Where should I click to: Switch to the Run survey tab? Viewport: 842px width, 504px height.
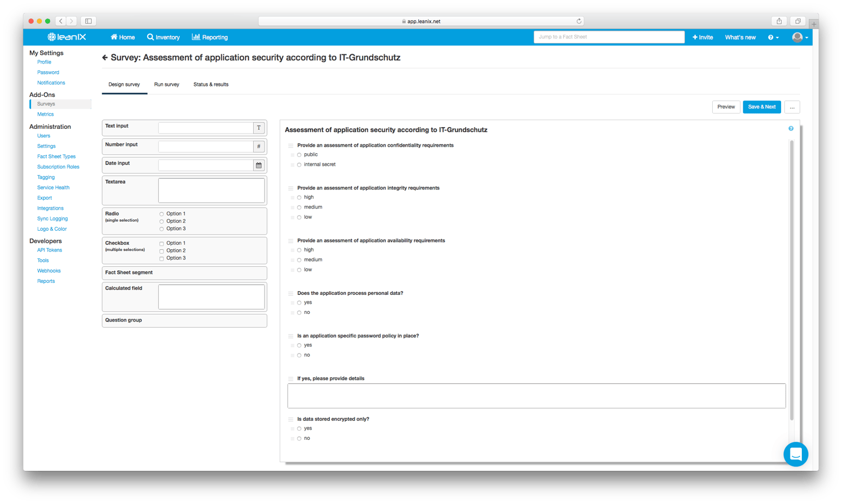(x=167, y=84)
